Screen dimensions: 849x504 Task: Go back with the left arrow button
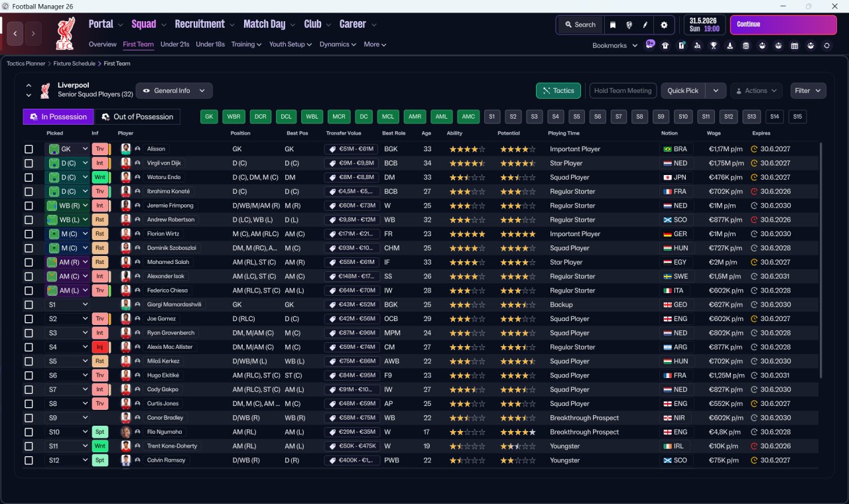(x=16, y=33)
